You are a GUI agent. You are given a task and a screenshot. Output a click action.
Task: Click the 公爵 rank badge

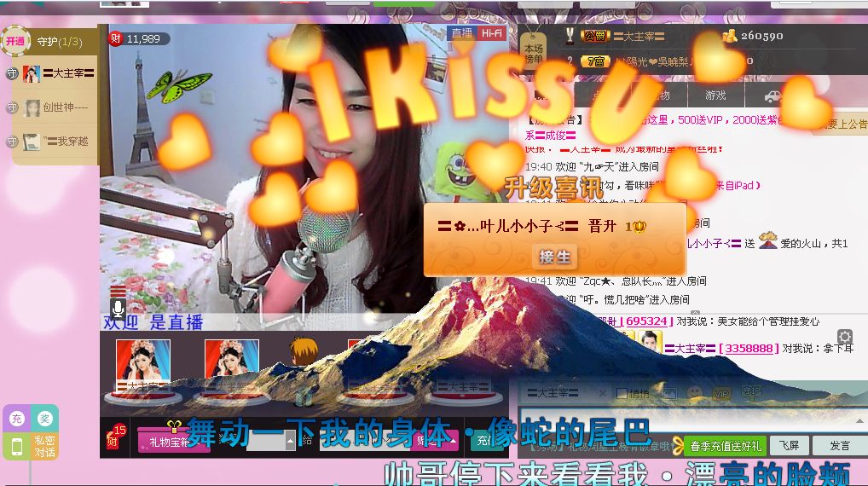(595, 37)
